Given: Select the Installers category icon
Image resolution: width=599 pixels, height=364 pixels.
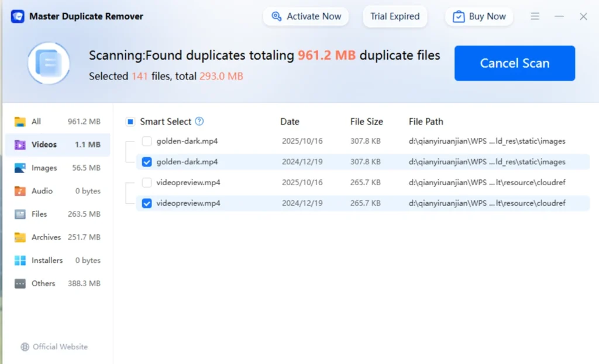Looking at the screenshot, I should pyautogui.click(x=20, y=261).
